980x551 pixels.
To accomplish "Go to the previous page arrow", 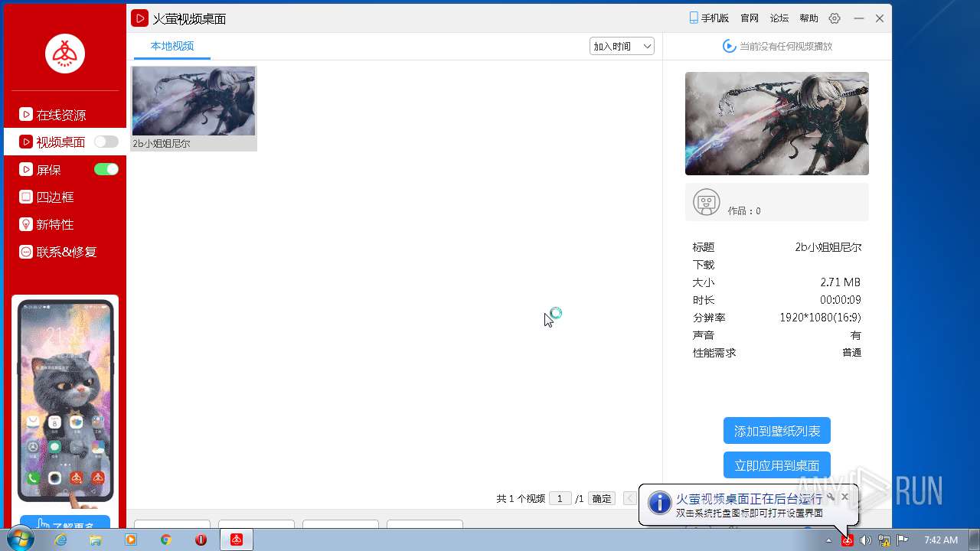I will click(x=629, y=498).
